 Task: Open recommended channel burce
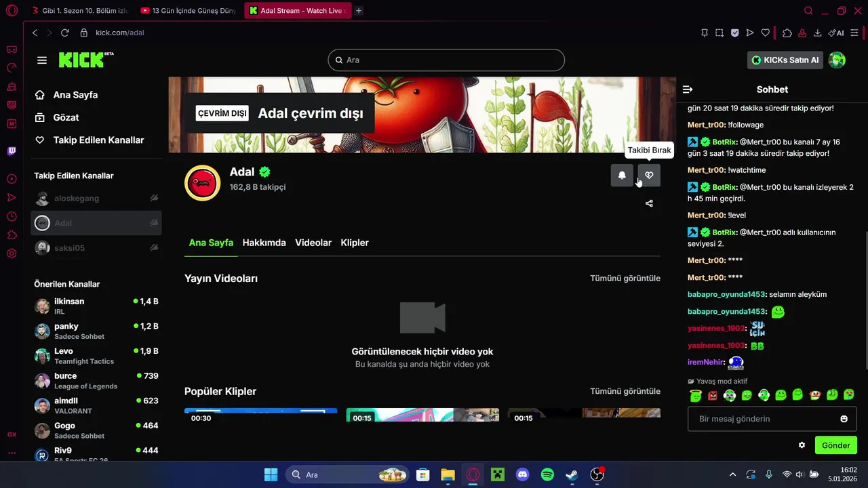click(96, 381)
